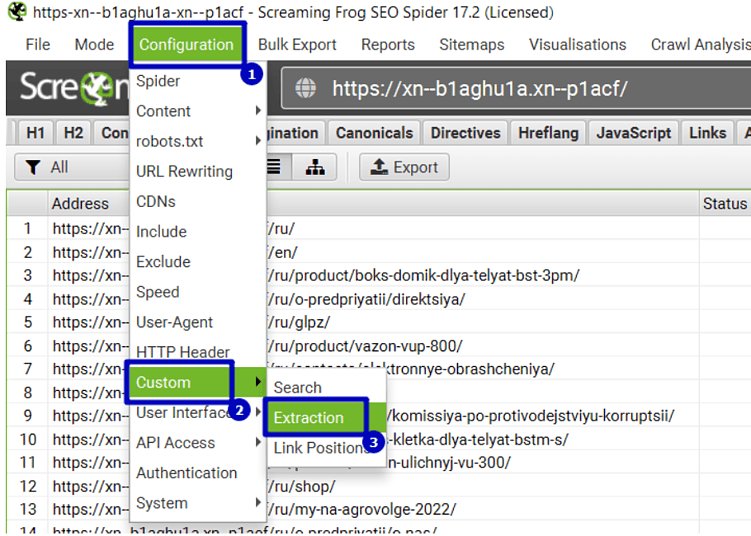
Task: Open HTTP Header configuration
Action: (x=197, y=352)
